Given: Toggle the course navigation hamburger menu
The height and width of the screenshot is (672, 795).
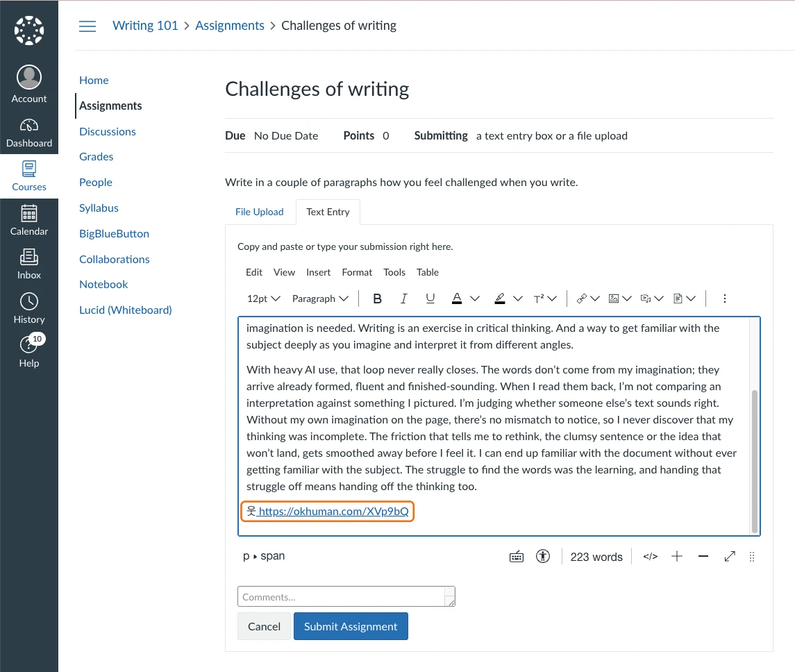Looking at the screenshot, I should click(87, 26).
